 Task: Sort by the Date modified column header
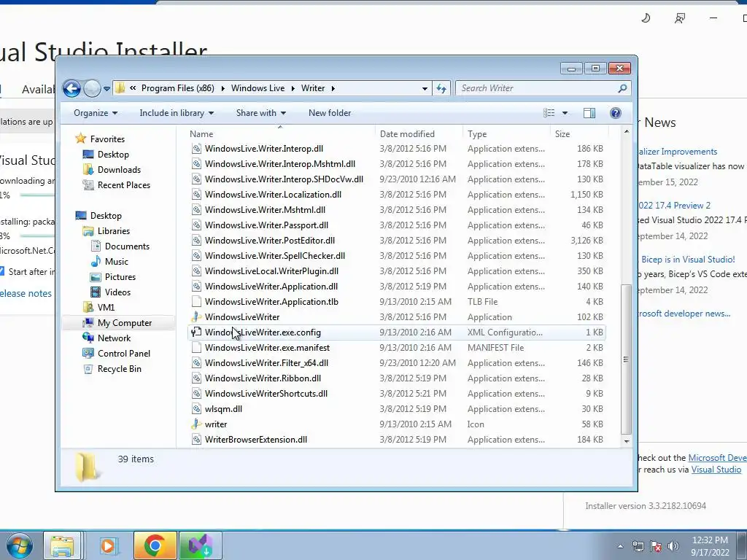point(419,134)
